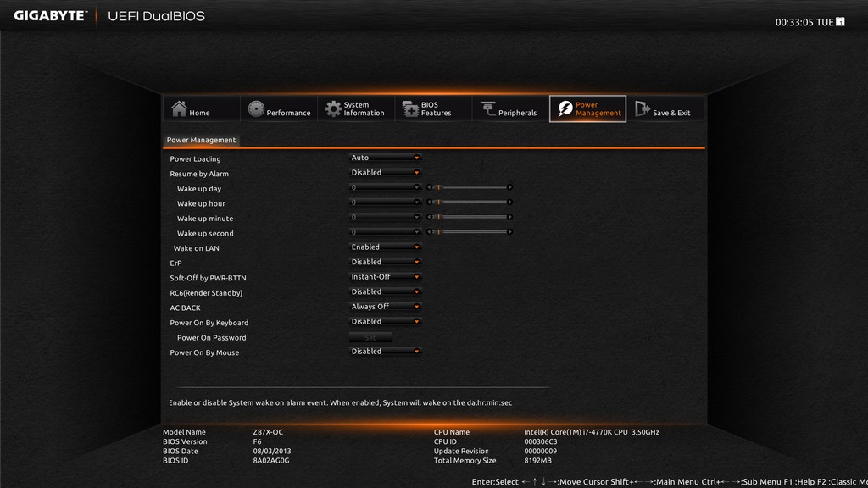Click the icon next to the clock
This screenshot has height=488, width=868.
840,21
